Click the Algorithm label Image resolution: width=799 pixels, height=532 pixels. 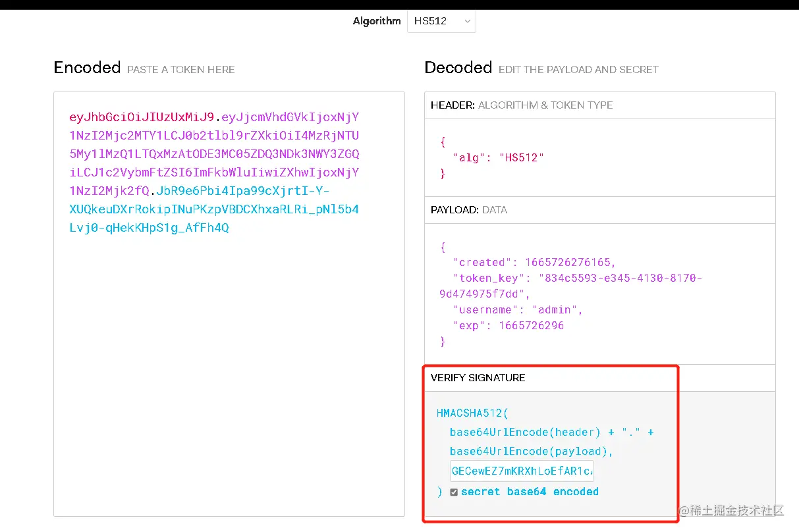(377, 21)
